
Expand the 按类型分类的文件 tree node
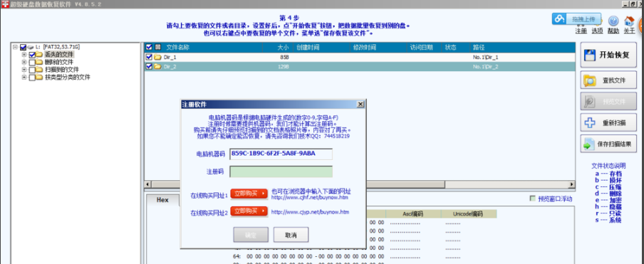pos(24,77)
